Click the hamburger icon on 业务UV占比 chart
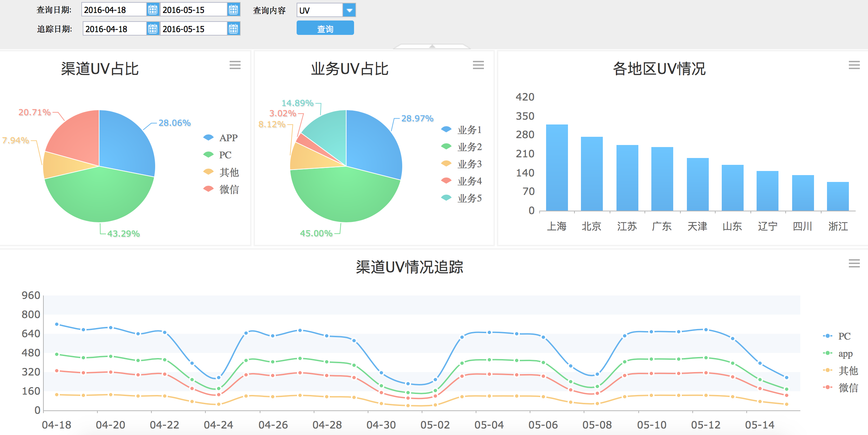 478,65
